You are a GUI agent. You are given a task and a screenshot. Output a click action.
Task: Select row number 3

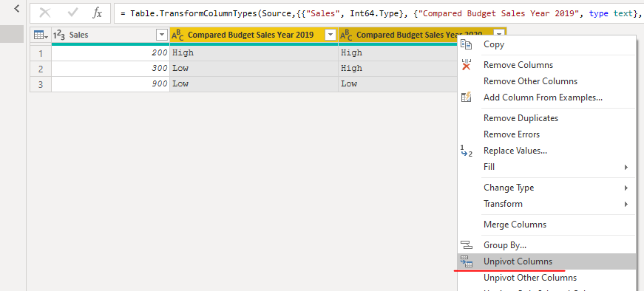pyautogui.click(x=40, y=84)
